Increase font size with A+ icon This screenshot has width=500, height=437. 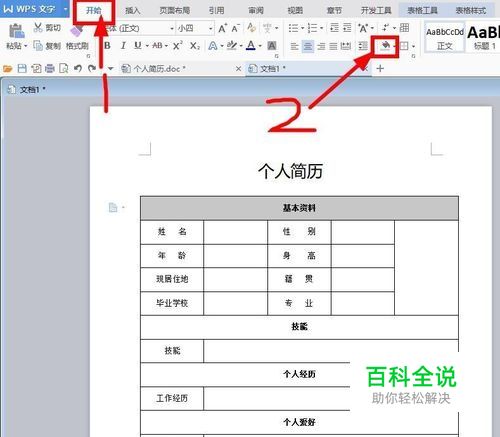(222, 29)
